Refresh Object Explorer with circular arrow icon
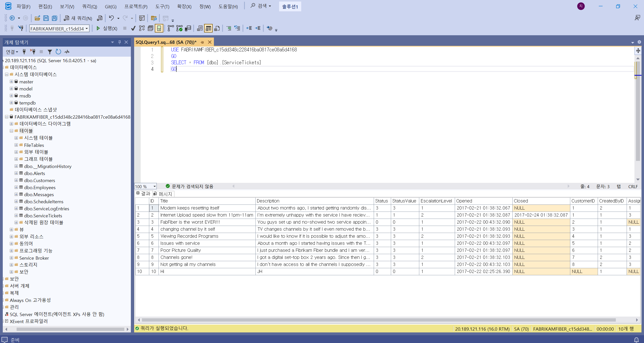644x343 pixels. tap(58, 52)
